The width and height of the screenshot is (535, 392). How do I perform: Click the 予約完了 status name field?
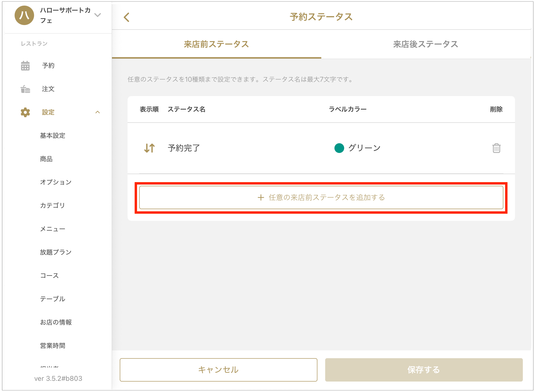click(x=184, y=148)
